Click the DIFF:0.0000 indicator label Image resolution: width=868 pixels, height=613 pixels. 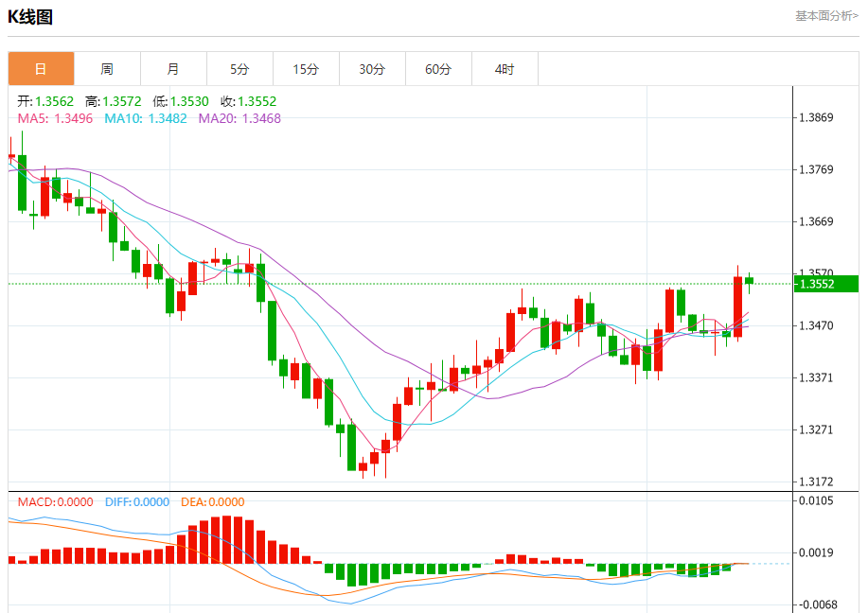click(x=137, y=501)
